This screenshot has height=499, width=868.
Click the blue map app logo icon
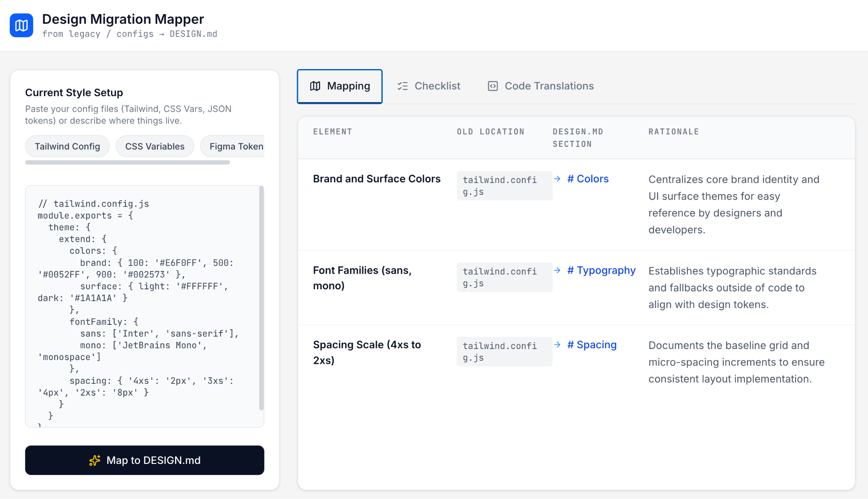21,25
